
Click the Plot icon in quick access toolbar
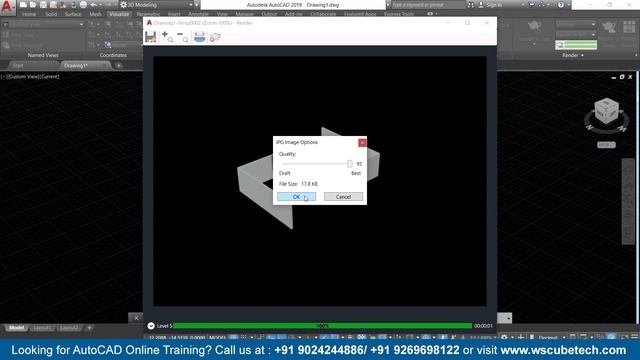tap(83, 5)
